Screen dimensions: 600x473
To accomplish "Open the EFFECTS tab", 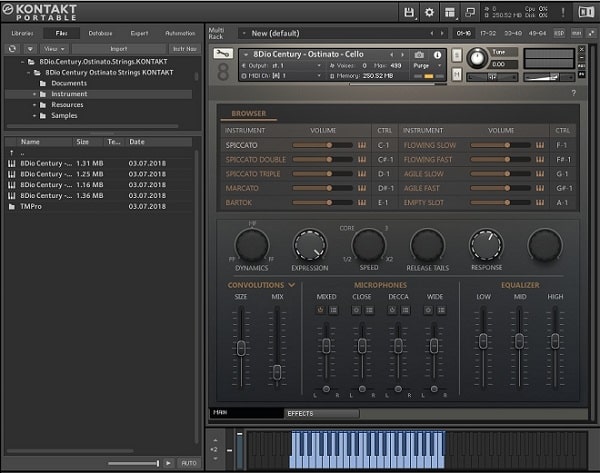I will tap(321, 413).
